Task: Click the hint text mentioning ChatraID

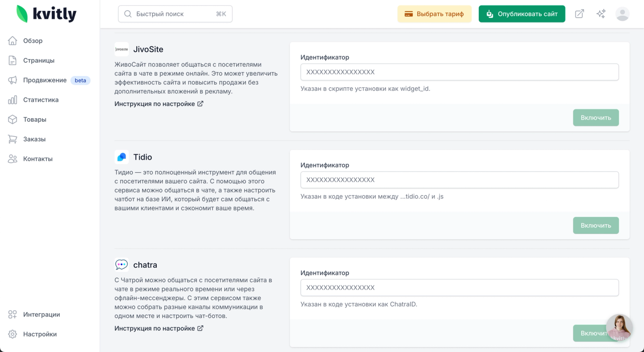Action: pos(359,304)
